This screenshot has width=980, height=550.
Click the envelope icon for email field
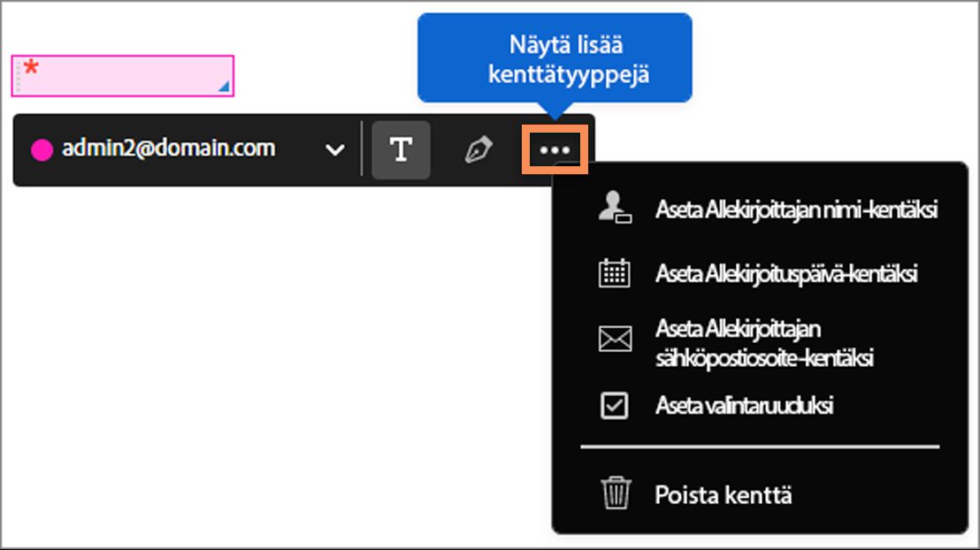click(615, 339)
